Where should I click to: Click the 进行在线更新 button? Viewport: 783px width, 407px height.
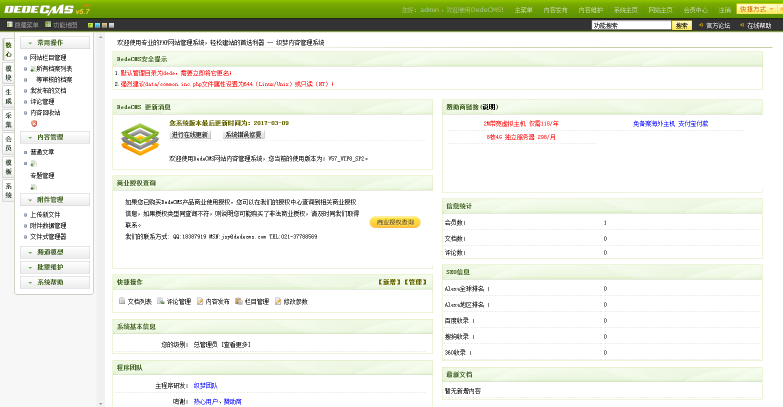190,135
